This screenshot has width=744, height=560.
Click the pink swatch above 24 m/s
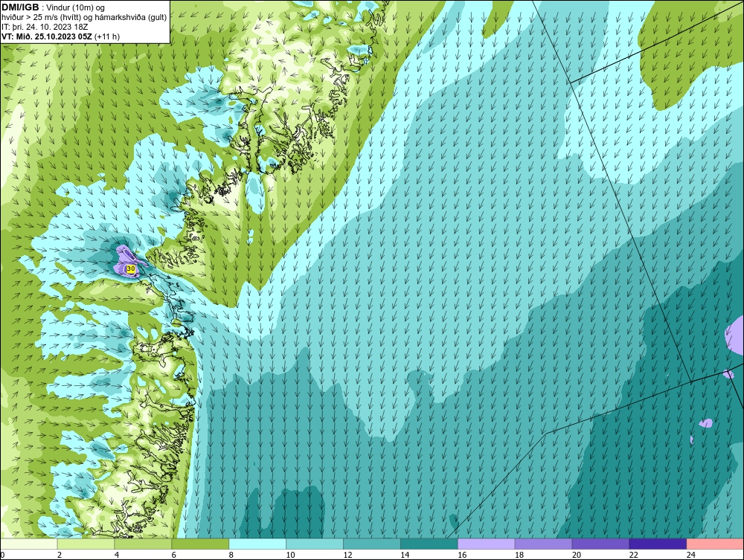pos(715,544)
